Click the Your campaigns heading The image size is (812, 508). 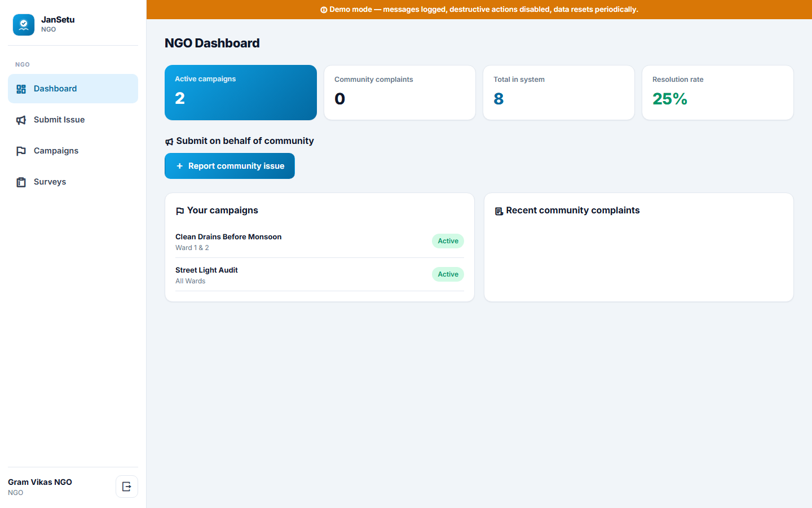[223, 210]
